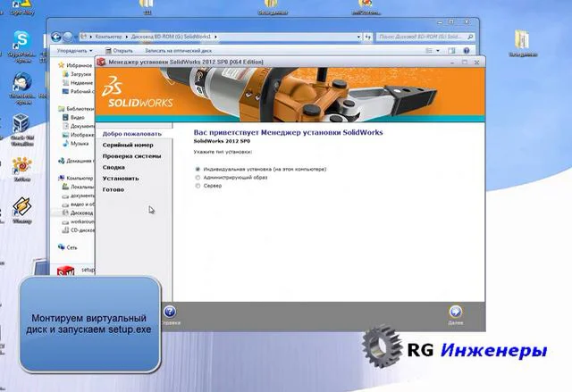
Task: Click the Forward arrow in Explorer window
Action: 68,37
